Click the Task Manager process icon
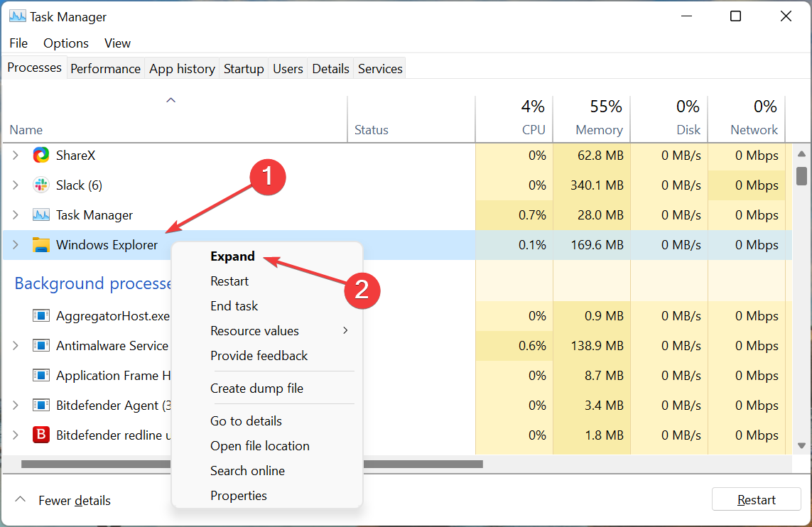812x527 pixels. click(x=40, y=214)
